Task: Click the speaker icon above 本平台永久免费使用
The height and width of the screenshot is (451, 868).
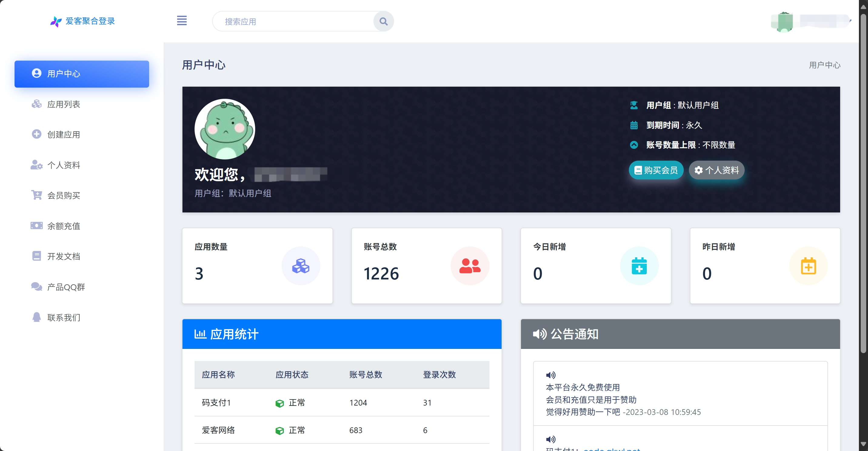Action: 551,375
